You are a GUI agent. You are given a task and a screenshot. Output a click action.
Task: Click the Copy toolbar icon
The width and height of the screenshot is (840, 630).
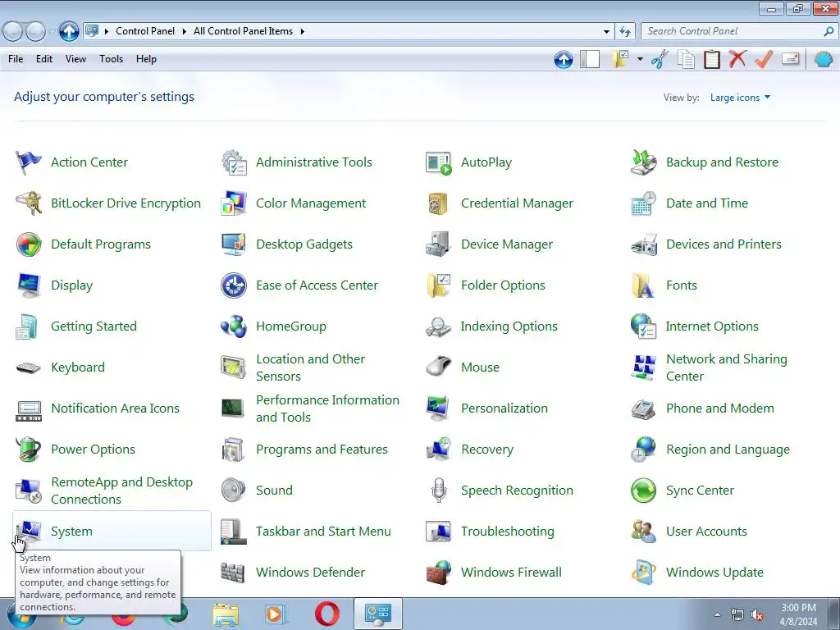[x=686, y=59]
